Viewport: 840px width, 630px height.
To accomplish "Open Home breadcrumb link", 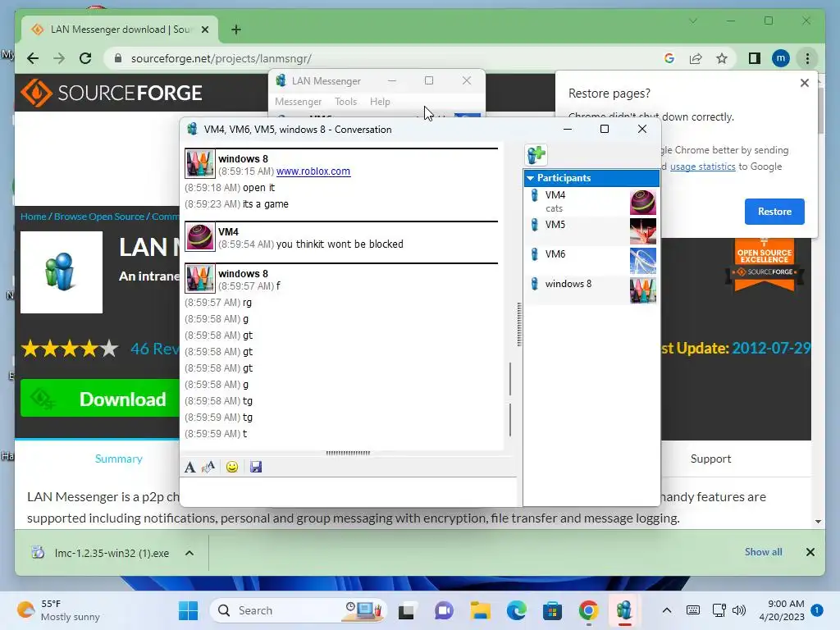I will pyautogui.click(x=33, y=217).
